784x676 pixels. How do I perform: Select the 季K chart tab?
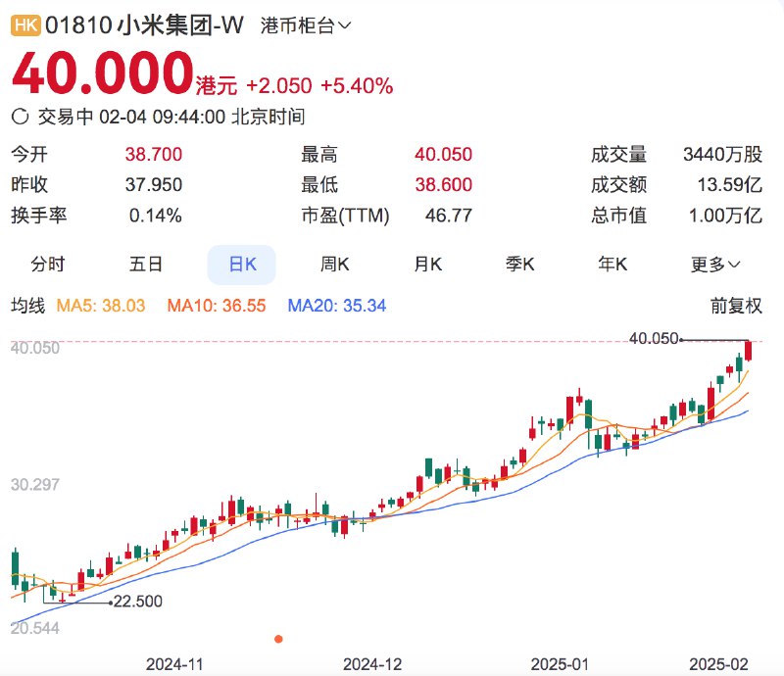(520, 264)
